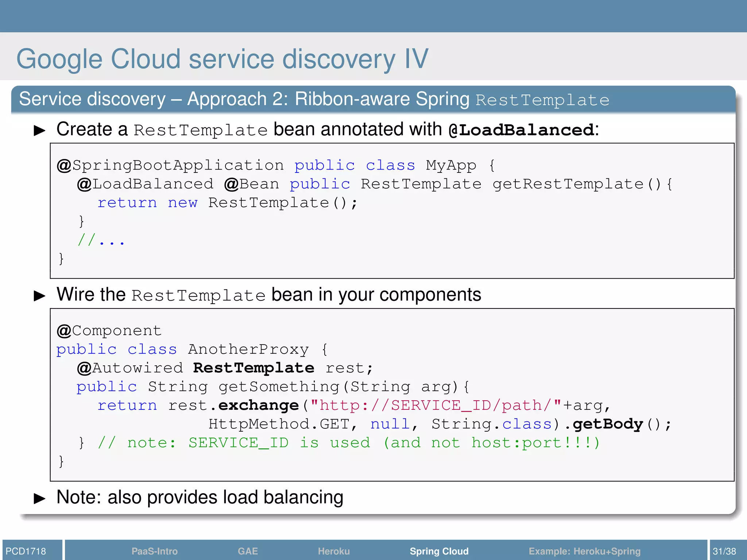Click MyApp class name in first code box
The width and height of the screenshot is (747, 560).
451,166
